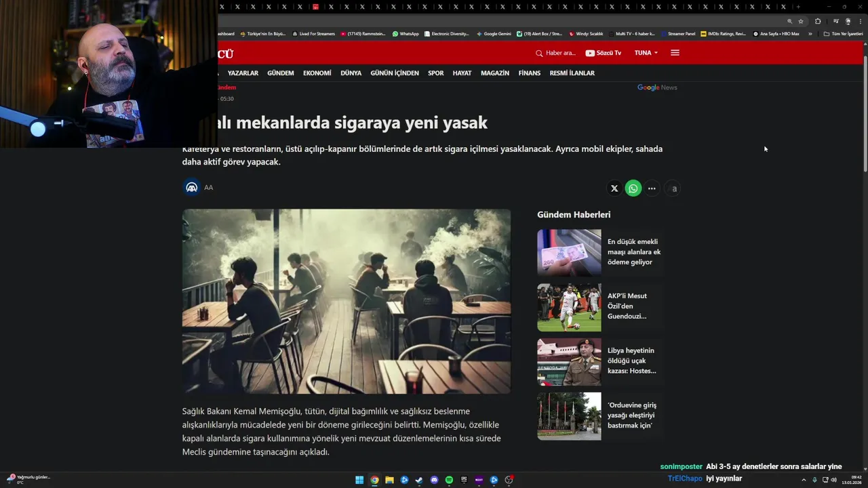Viewport: 868px width, 488px height.
Task: Open Google Chrome from the taskbar
Action: click(x=374, y=480)
